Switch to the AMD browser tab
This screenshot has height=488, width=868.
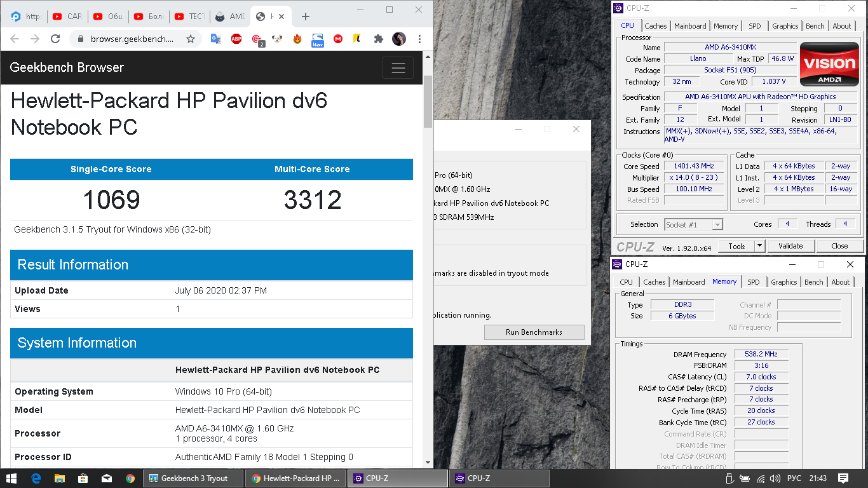(229, 17)
